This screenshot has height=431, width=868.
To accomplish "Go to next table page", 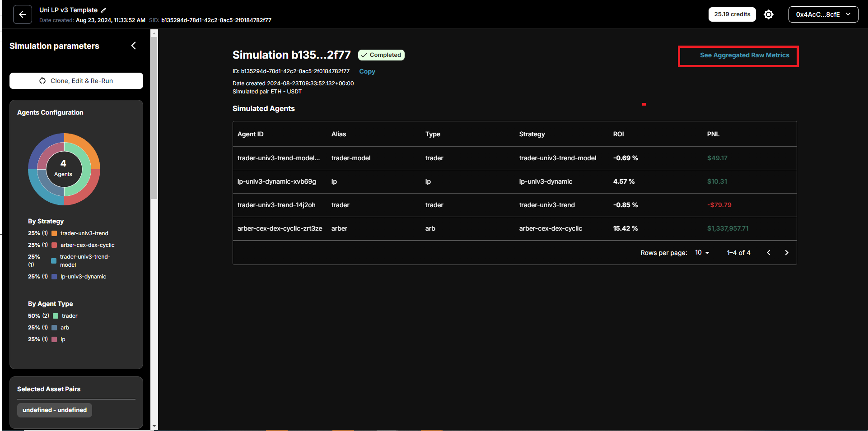I will tap(787, 253).
